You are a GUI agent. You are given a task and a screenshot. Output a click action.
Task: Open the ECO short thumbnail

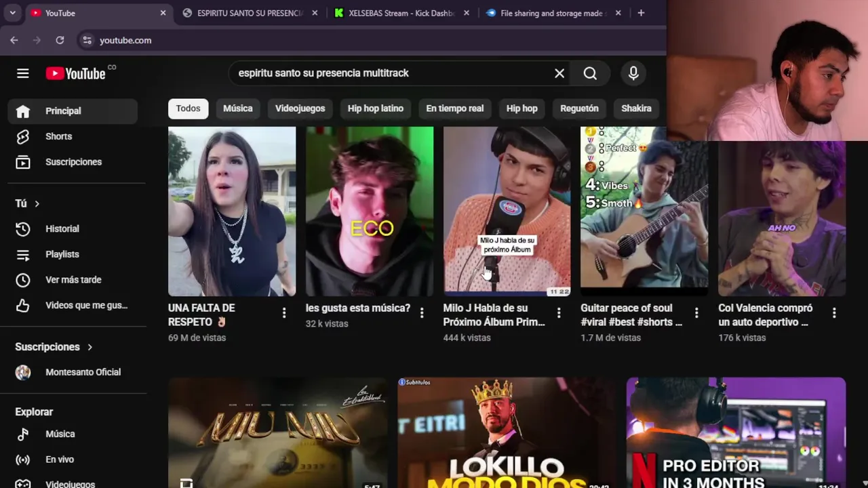pos(370,211)
